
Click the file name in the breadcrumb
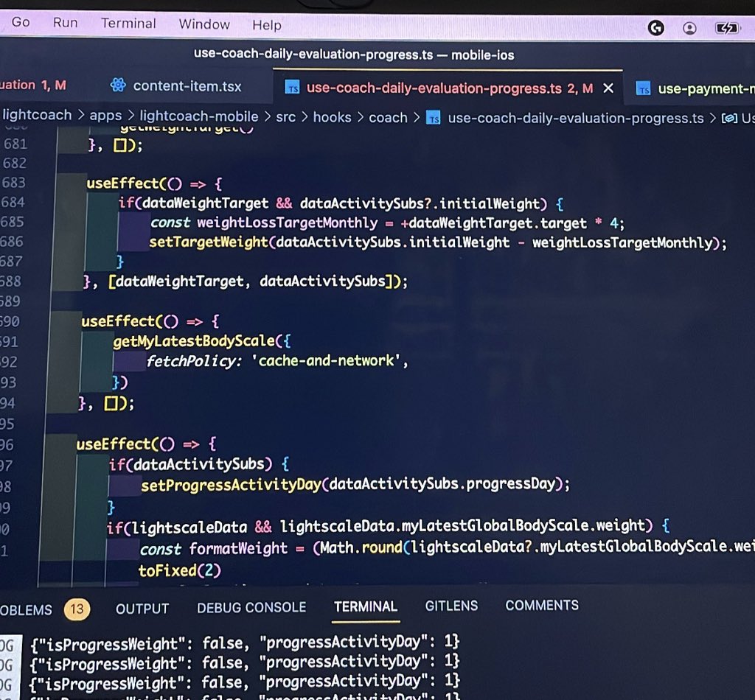pos(576,119)
